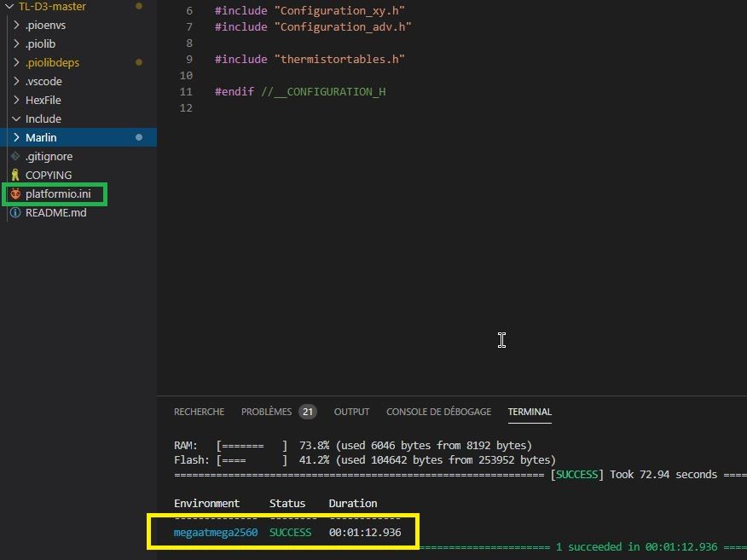
Task: Click the PlatformIO ant icon beside platformio.ini
Action: click(15, 193)
